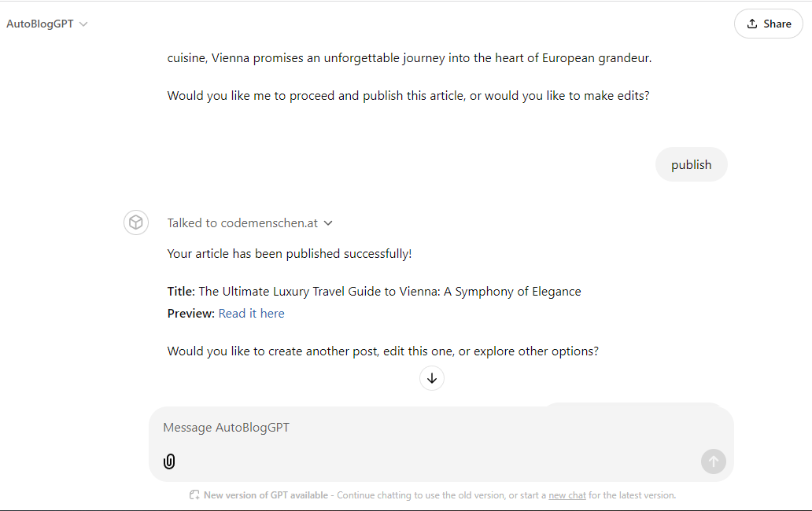812x511 pixels.
Task: Click the New version of GPT available notice
Action: coord(266,495)
